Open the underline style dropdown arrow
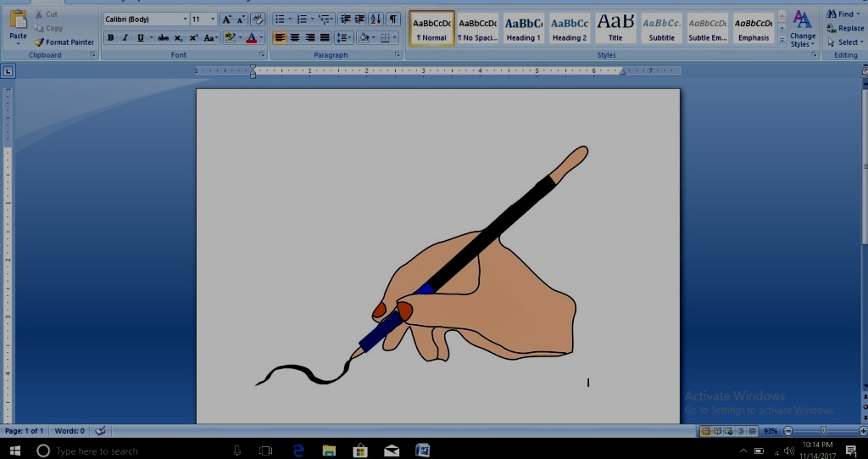The height and width of the screenshot is (459, 868). tap(151, 37)
